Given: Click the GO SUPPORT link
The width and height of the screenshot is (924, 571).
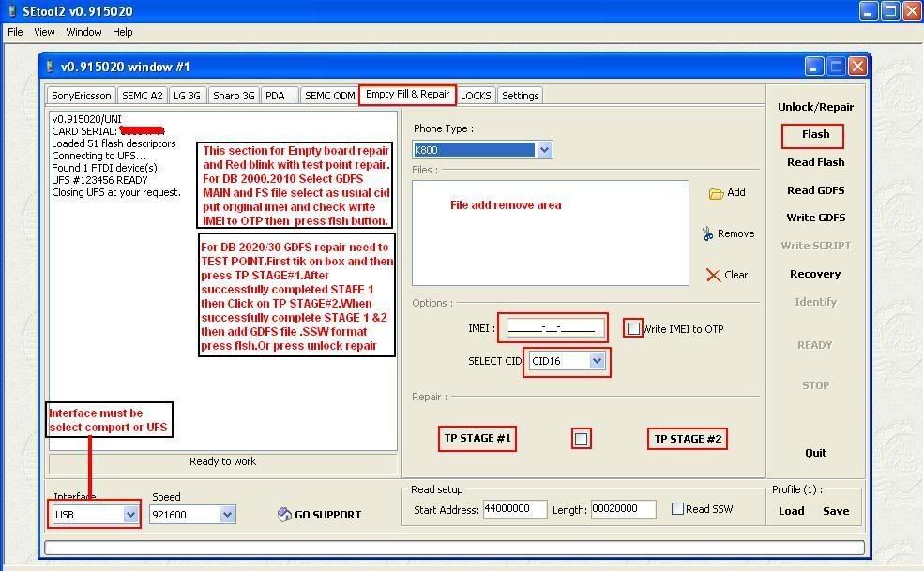Looking at the screenshot, I should pyautogui.click(x=327, y=515).
